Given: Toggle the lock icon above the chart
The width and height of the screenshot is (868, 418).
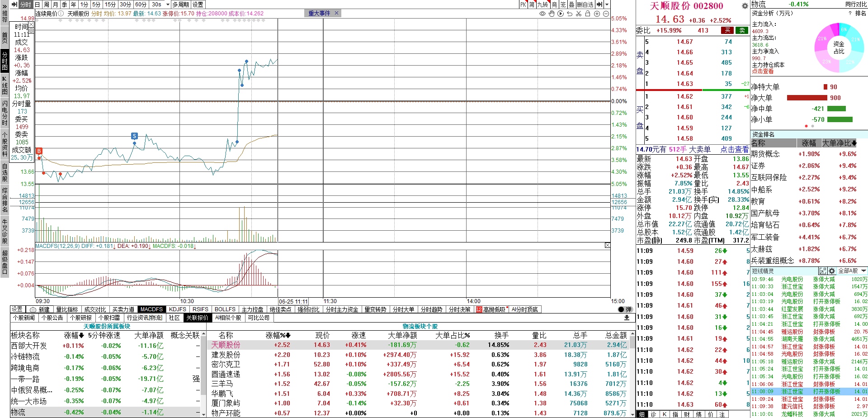Looking at the screenshot, I should [588, 14].
